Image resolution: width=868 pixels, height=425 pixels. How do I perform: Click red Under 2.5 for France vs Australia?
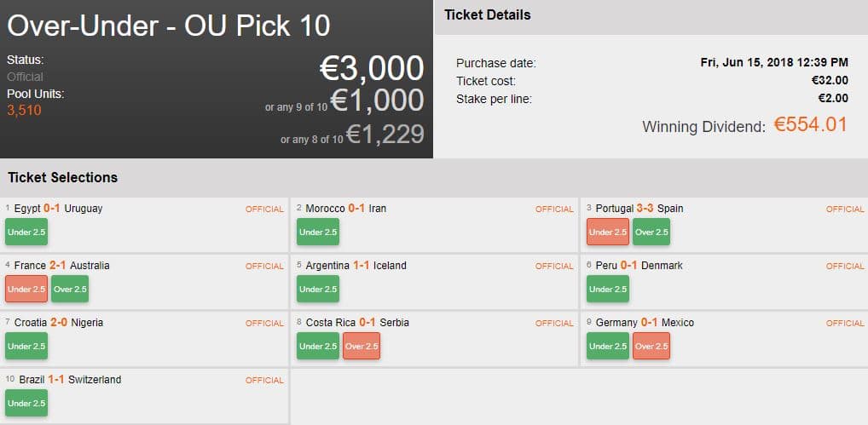(26, 289)
